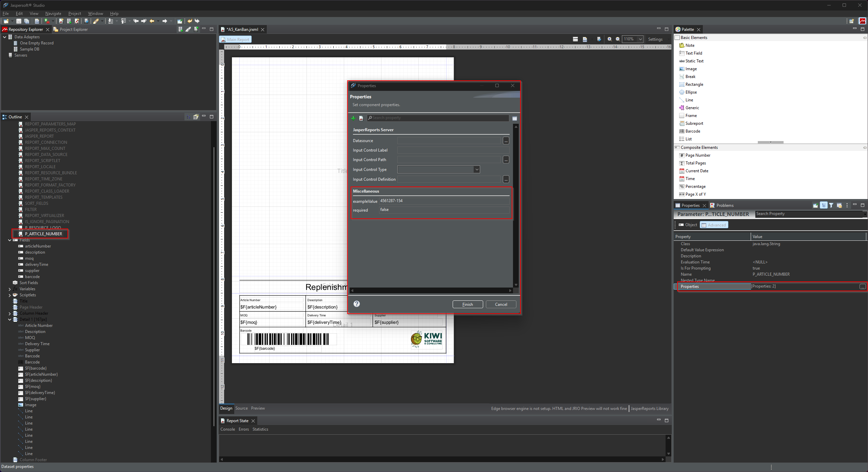Image resolution: width=868 pixels, height=472 pixels.
Task: Expand the Scriptlets node in Outline
Action: click(x=10, y=295)
